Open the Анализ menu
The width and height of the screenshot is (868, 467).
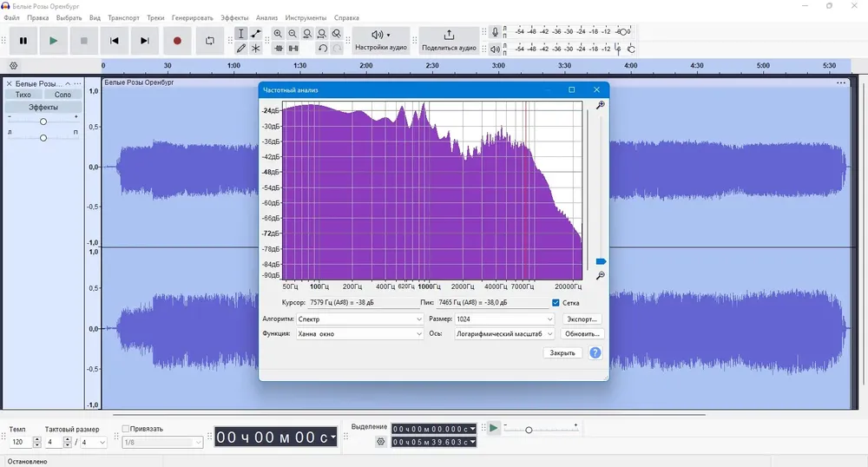[x=266, y=17]
